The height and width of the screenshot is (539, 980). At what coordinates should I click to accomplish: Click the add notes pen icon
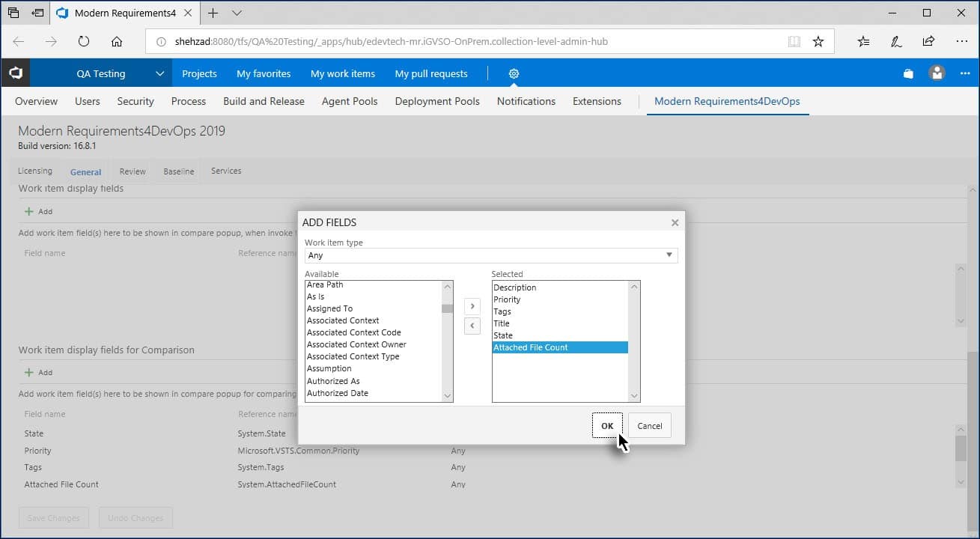[896, 41]
